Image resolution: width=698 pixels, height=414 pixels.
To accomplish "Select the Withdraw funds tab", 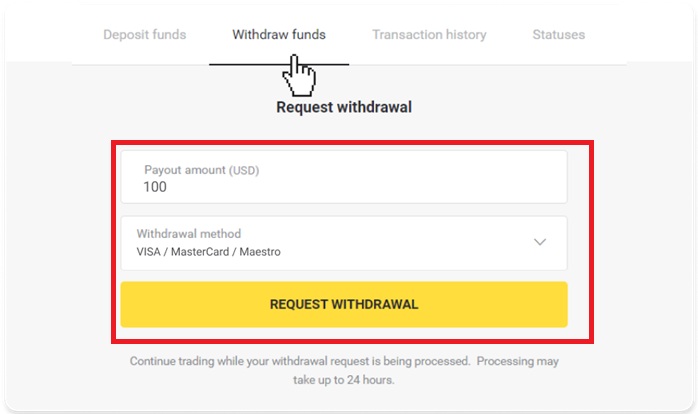I will [278, 34].
